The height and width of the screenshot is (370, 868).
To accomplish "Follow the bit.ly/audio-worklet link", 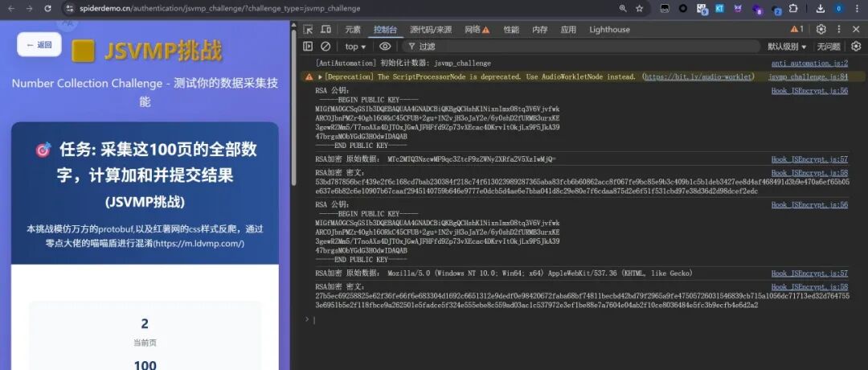I will click(x=698, y=77).
